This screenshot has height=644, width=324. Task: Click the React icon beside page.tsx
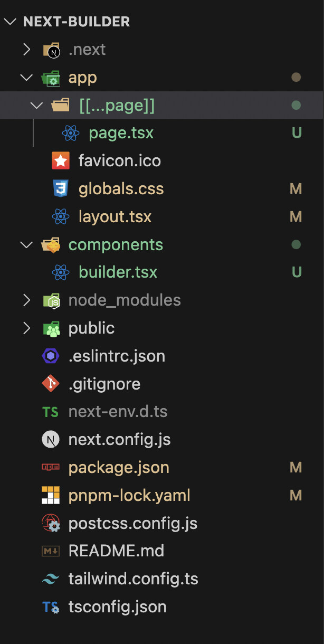point(71,133)
